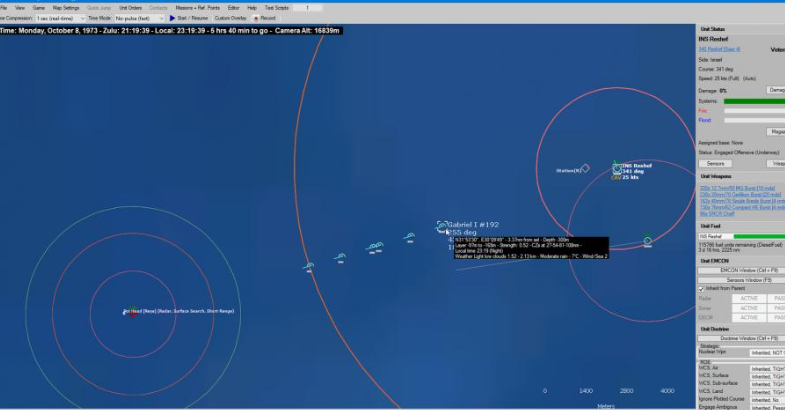This screenshot has width=785, height=410.
Task: Open the Sensors Window (F9)
Action: 741,280
